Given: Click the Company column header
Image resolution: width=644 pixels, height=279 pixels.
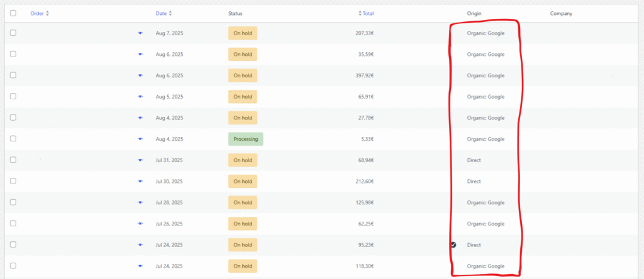Looking at the screenshot, I should (561, 14).
